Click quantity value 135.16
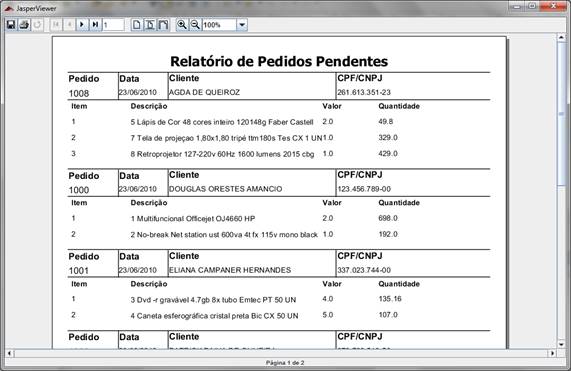 [390, 299]
